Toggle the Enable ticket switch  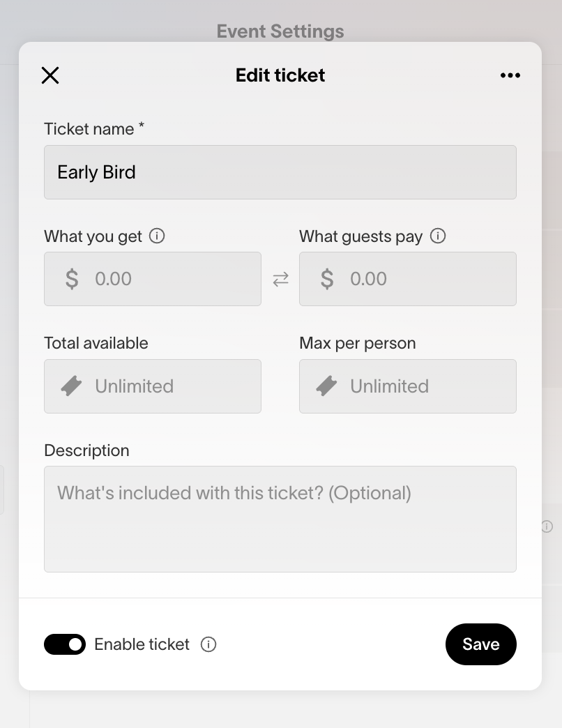65,644
